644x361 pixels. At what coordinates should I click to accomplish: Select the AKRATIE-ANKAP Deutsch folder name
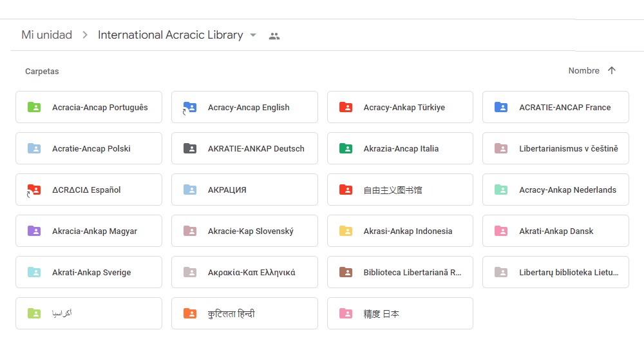256,148
